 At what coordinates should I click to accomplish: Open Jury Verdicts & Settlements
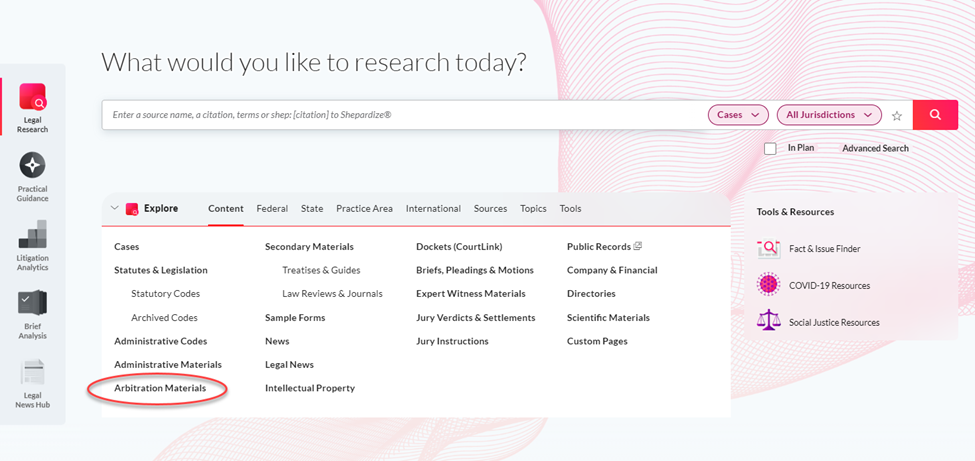click(476, 318)
